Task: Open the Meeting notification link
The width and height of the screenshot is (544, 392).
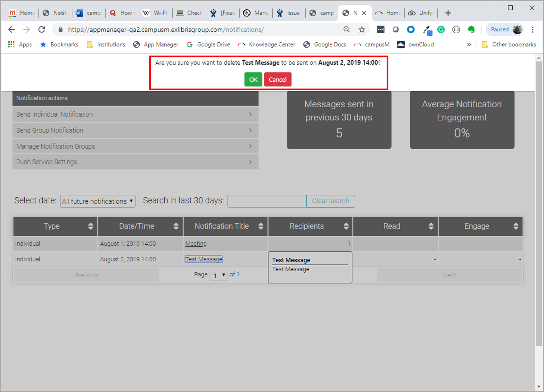Action: [x=196, y=244]
